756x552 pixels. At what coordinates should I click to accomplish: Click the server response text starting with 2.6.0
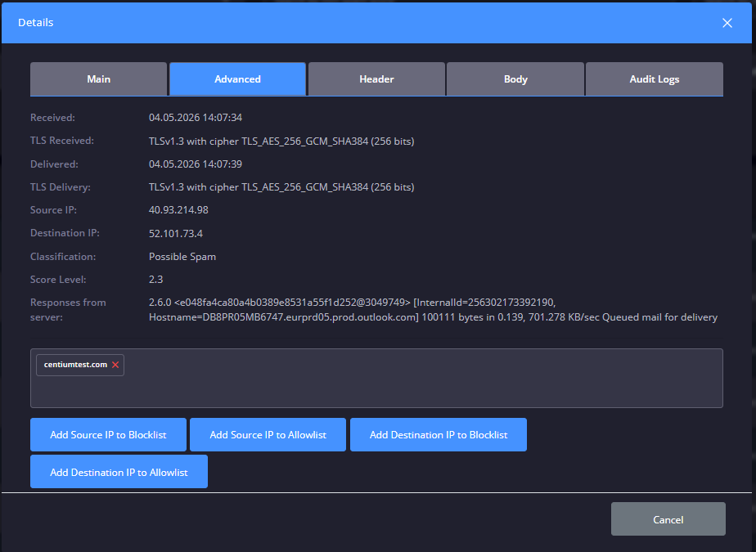tap(433, 310)
